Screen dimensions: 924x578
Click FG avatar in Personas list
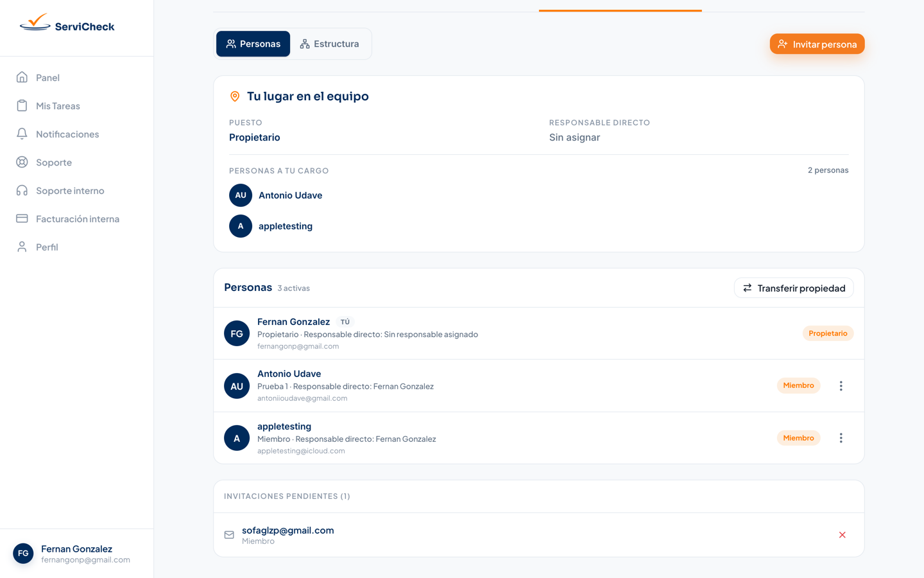[x=237, y=333]
